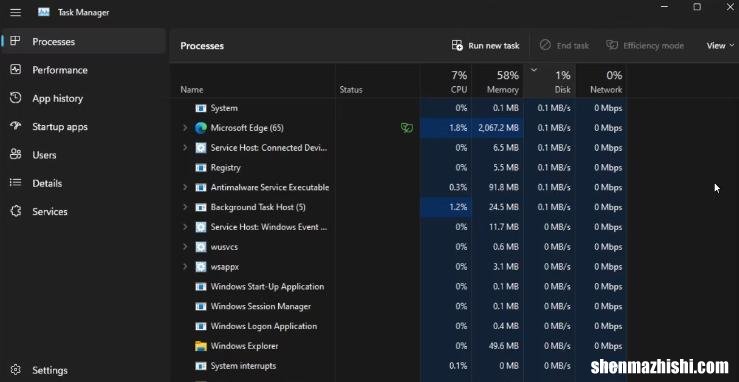Viewport: 739px width, 382px height.
Task: Open the View dropdown menu
Action: coord(720,45)
